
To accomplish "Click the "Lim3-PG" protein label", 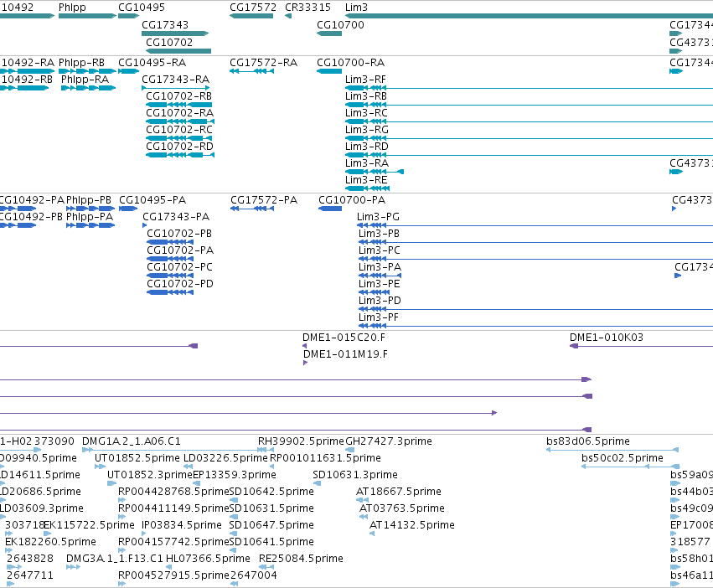I will click(x=379, y=217).
